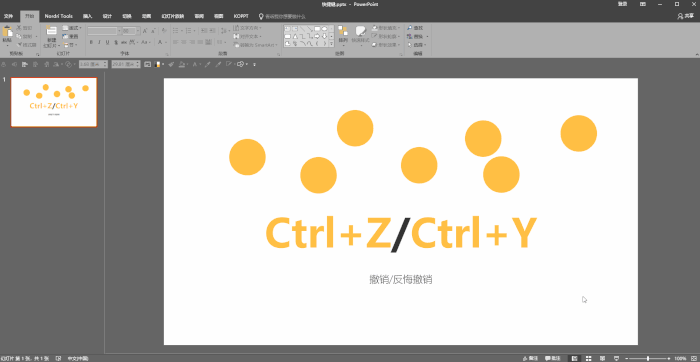This screenshot has height=362, width=700.
Task: Toggle Underline formatting
Action: (108, 42)
